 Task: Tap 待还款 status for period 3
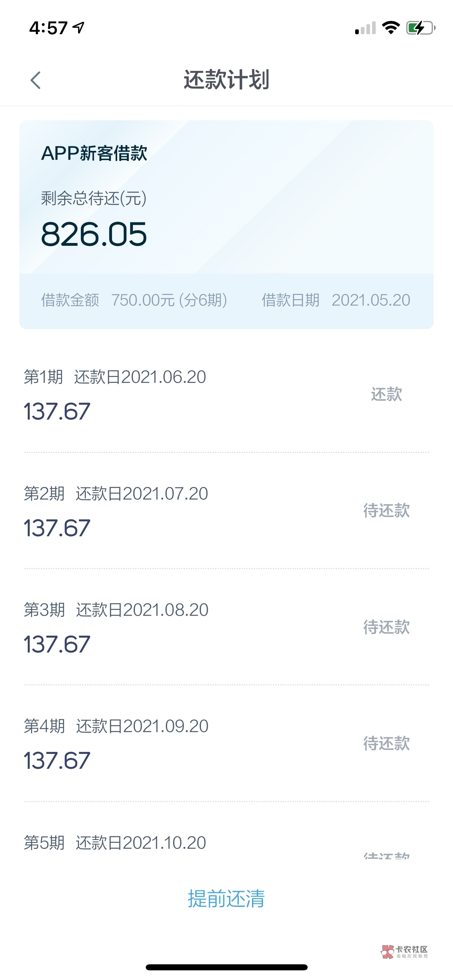pos(386,627)
